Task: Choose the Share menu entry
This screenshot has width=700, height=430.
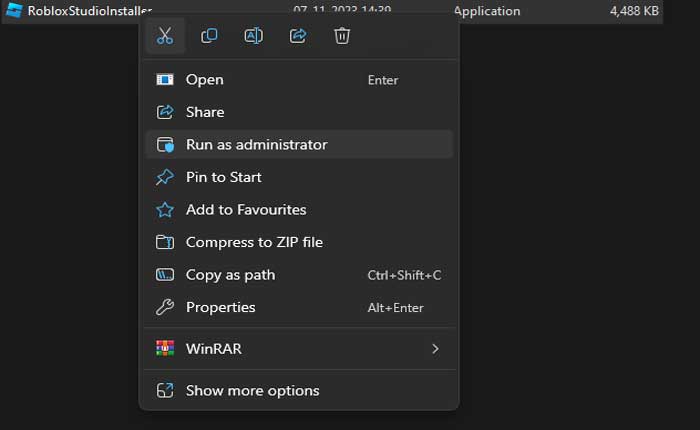Action: click(205, 112)
